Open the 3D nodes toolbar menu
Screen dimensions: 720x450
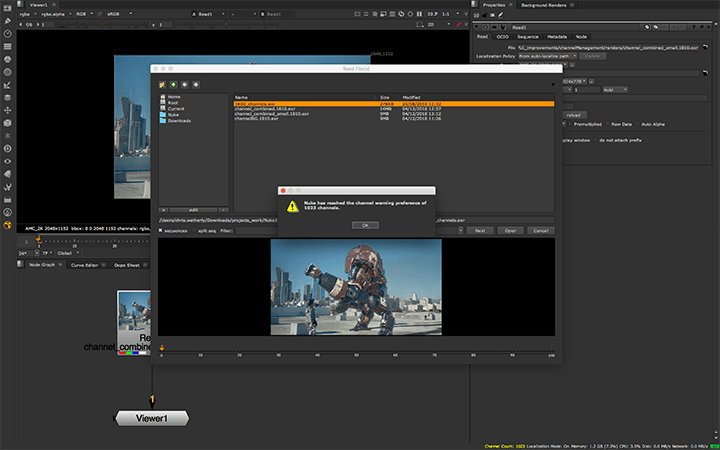coord(7,123)
